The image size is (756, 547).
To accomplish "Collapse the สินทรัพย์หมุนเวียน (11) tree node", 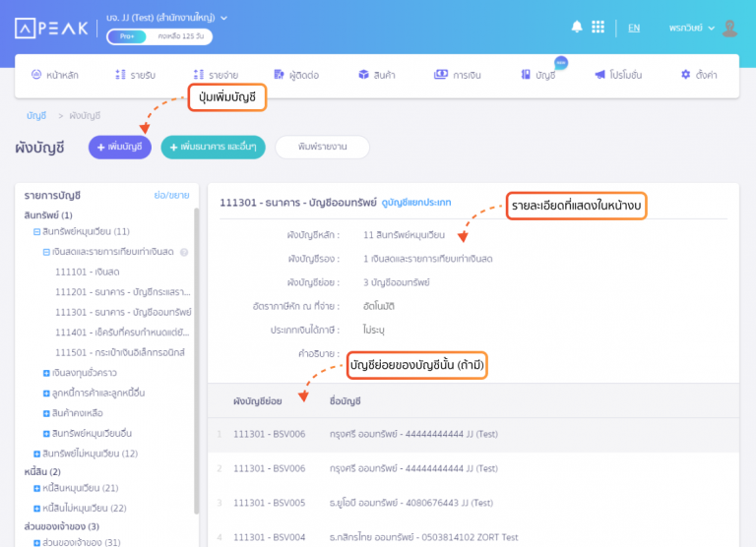I will [x=36, y=231].
